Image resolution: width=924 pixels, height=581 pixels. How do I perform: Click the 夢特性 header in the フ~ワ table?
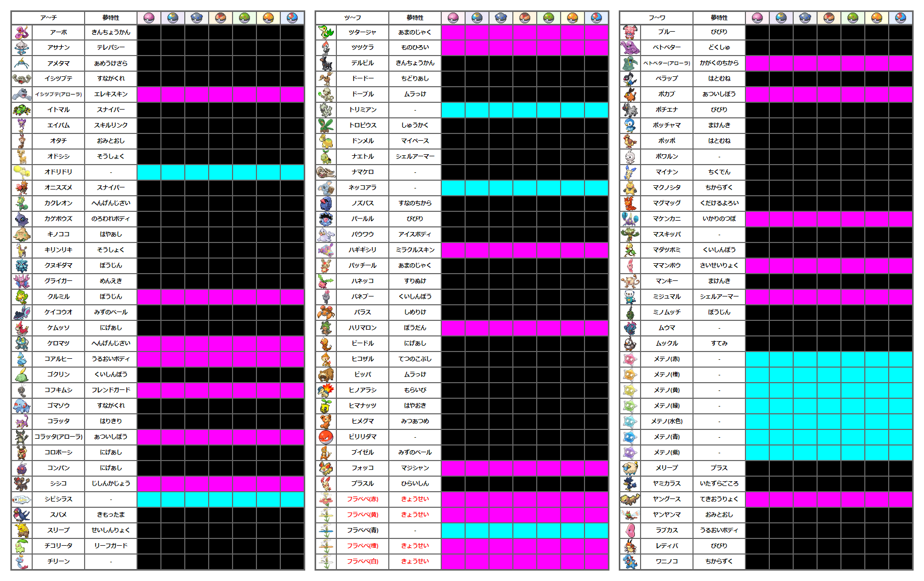[719, 18]
